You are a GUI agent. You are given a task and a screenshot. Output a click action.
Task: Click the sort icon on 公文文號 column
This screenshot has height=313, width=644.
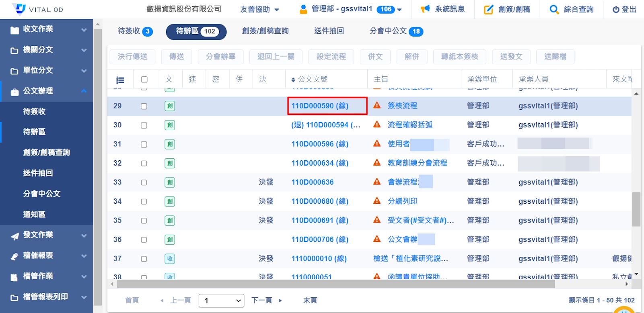click(x=293, y=80)
